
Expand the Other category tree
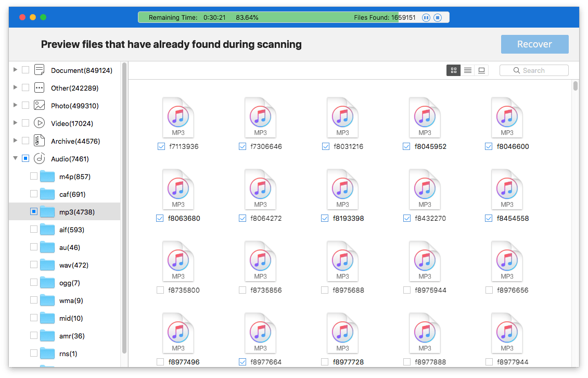click(x=16, y=87)
